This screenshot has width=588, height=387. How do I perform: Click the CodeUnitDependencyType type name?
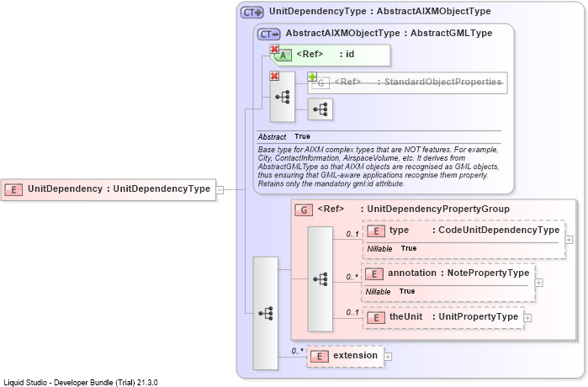pos(499,230)
